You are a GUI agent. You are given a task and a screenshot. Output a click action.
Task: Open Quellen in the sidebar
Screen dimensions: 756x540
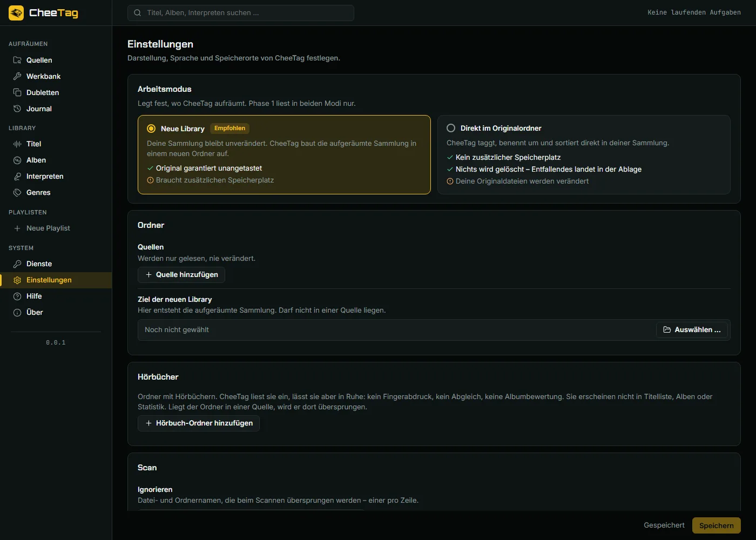(x=56, y=60)
